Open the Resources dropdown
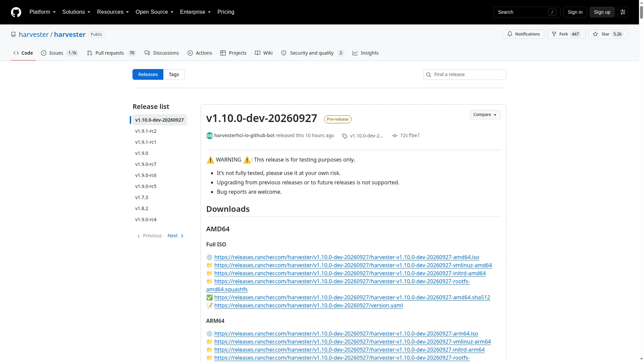This screenshot has width=644, height=362. (x=113, y=12)
